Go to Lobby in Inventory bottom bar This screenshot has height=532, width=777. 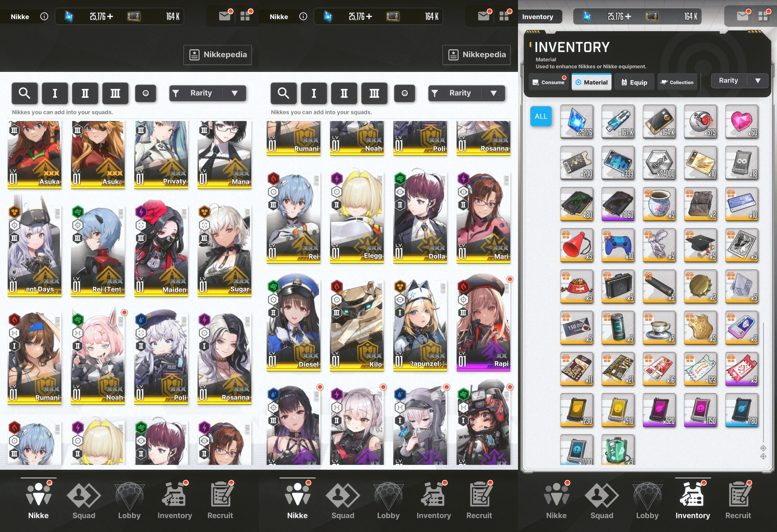647,501
